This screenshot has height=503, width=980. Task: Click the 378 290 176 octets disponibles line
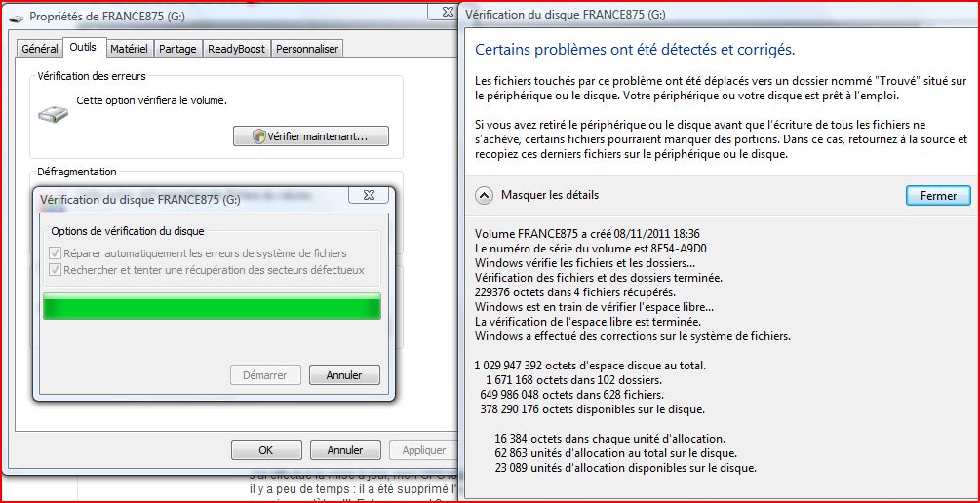tap(593, 409)
